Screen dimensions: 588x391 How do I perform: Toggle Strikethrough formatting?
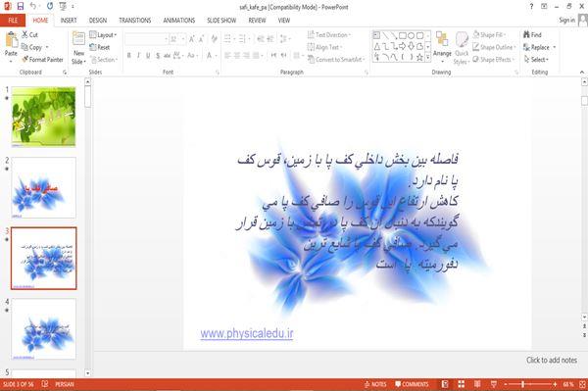pos(168,56)
